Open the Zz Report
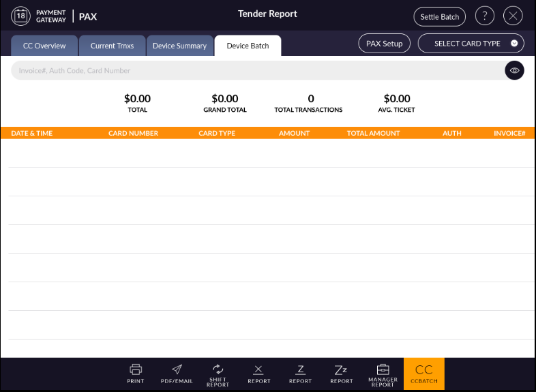 [x=341, y=373]
